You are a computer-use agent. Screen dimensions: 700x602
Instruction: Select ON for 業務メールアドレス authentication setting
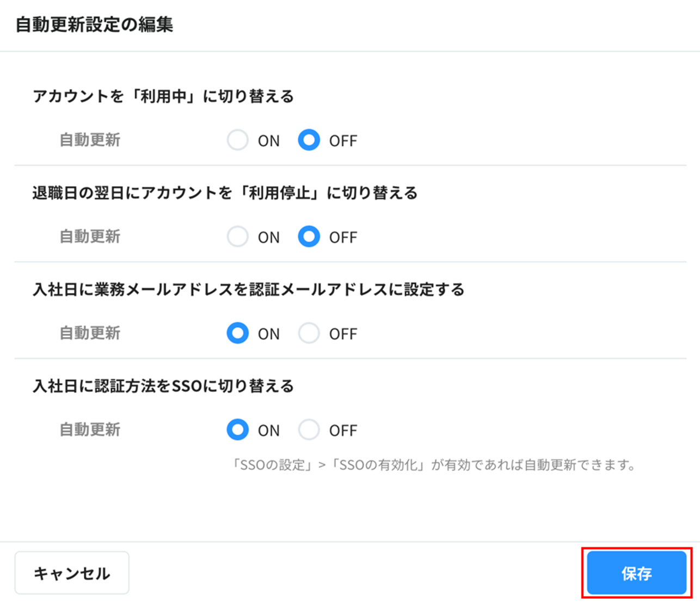(238, 333)
